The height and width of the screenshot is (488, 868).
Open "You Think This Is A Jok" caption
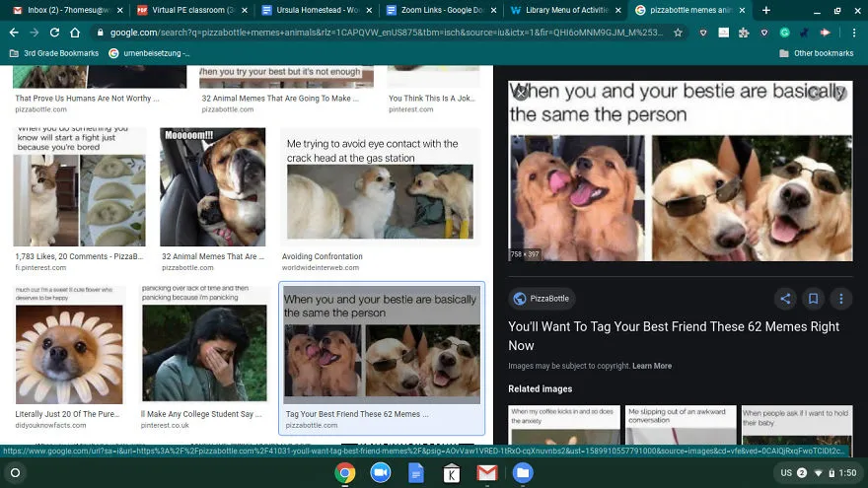432,99
